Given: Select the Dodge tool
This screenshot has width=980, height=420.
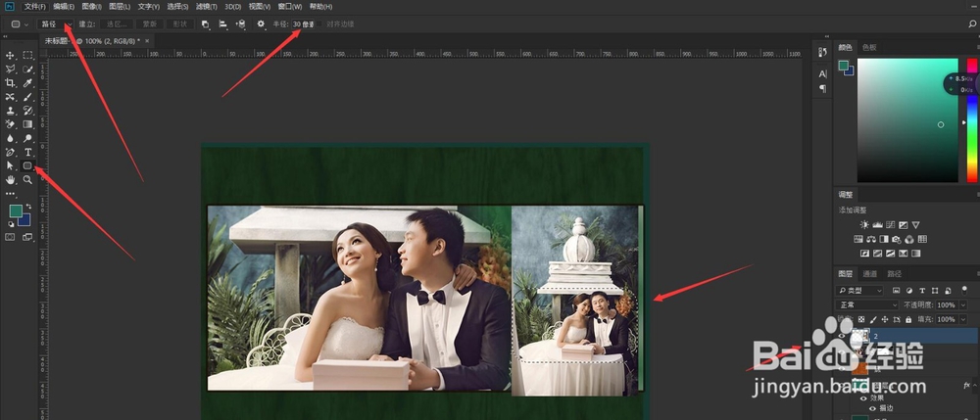Looking at the screenshot, I should tap(27, 138).
